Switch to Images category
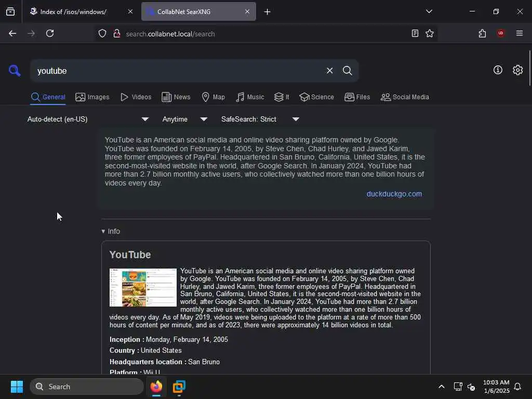The width and height of the screenshot is (532, 399). click(x=92, y=97)
